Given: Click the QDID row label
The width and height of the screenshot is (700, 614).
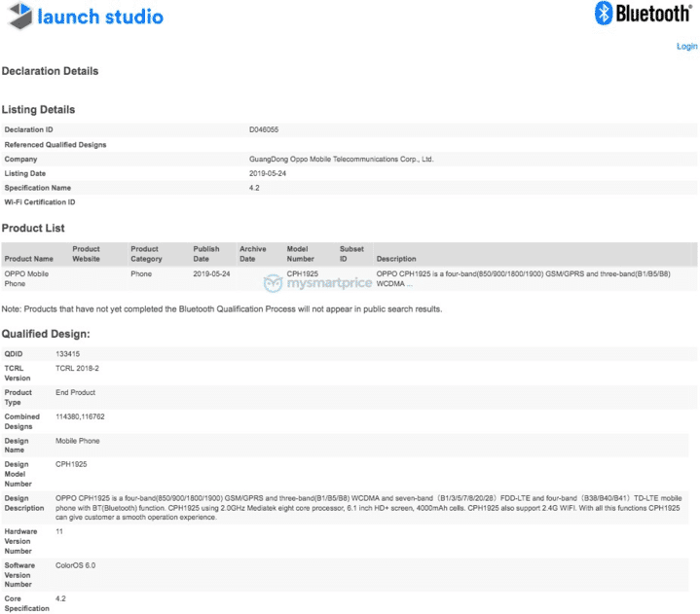Looking at the screenshot, I should click(14, 354).
